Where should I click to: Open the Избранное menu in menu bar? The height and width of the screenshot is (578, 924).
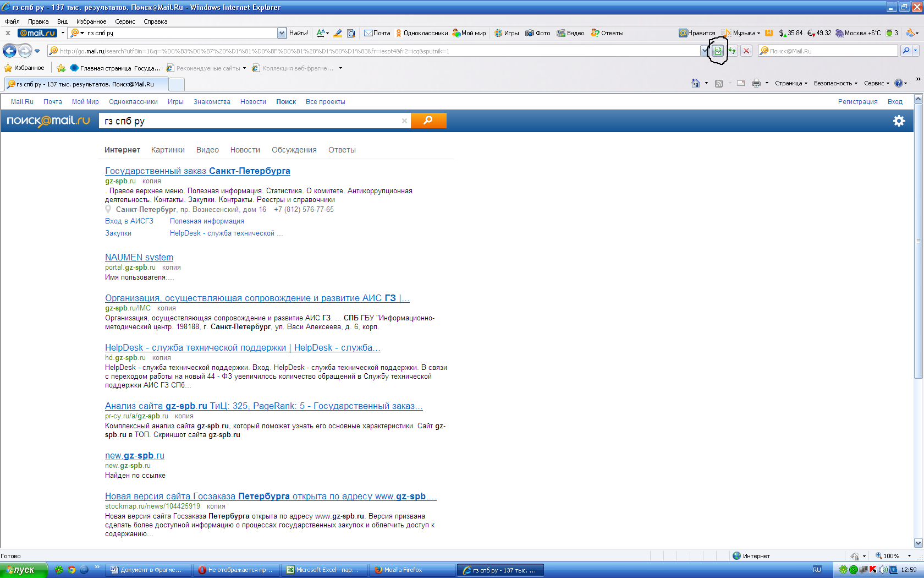[x=91, y=21]
